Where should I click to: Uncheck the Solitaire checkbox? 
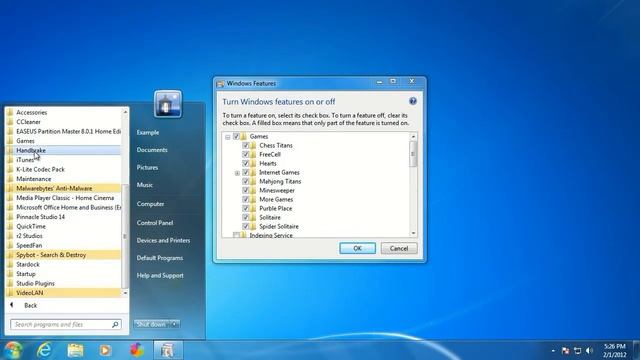click(x=246, y=217)
